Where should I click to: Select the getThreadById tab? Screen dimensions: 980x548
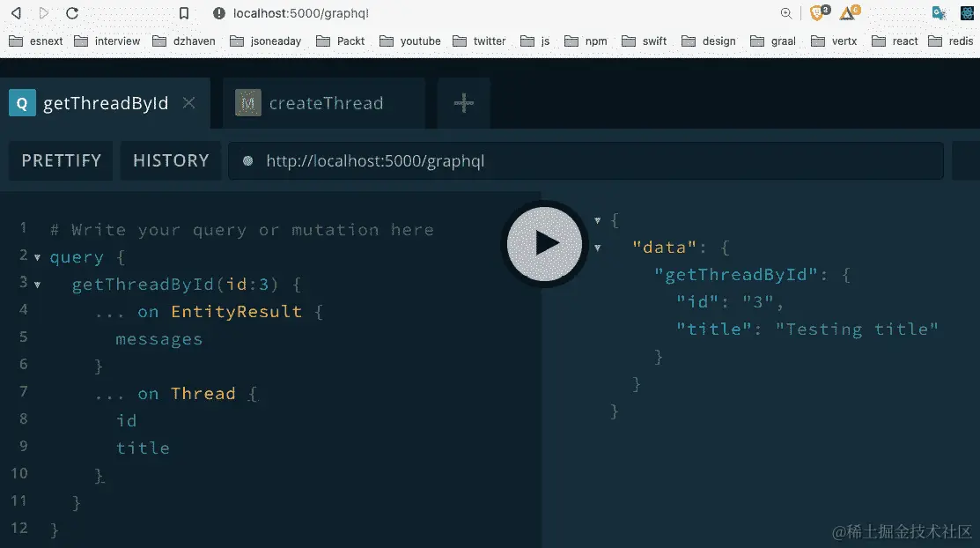106,103
